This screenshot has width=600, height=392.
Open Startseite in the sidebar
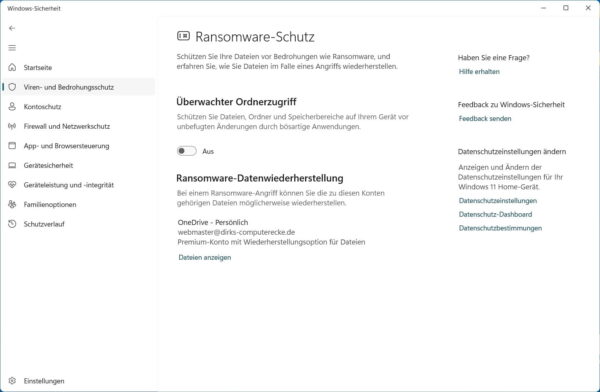79,67
